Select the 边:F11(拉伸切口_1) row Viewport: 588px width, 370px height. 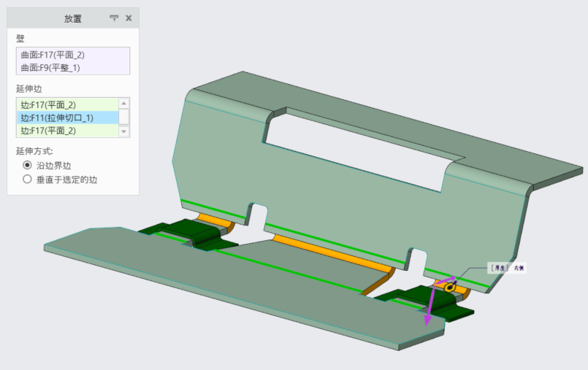pos(68,117)
